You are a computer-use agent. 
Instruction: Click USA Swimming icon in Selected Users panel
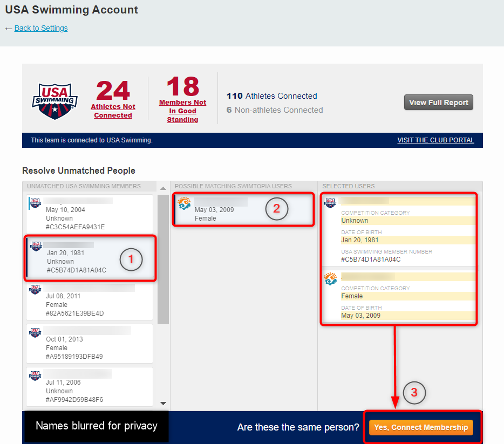[330, 203]
